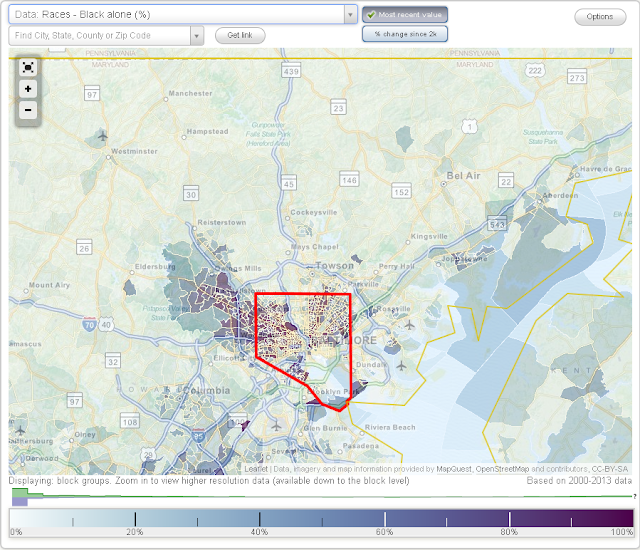Open the Data: Races dropdown arrow

[x=350, y=15]
